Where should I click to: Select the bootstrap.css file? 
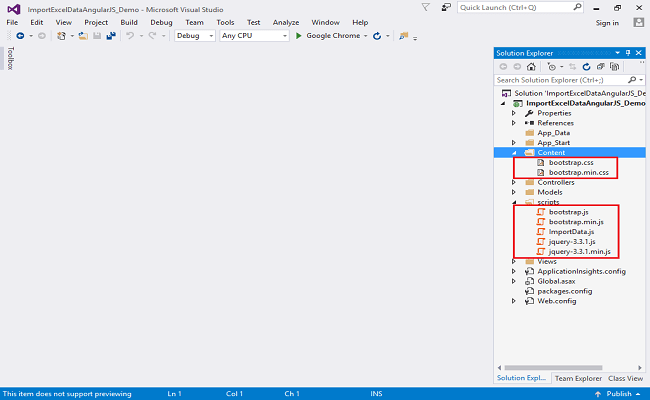pos(571,162)
